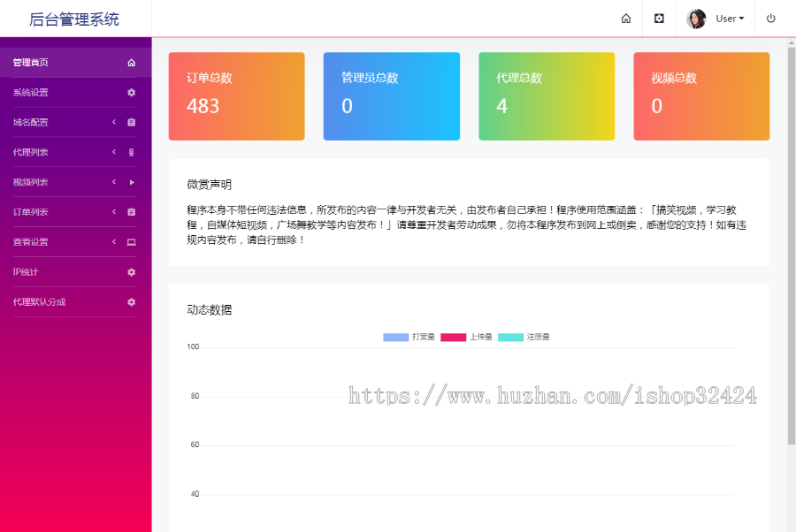Click the user avatar photo in the header
Screen dimensions: 796x532
695,18
